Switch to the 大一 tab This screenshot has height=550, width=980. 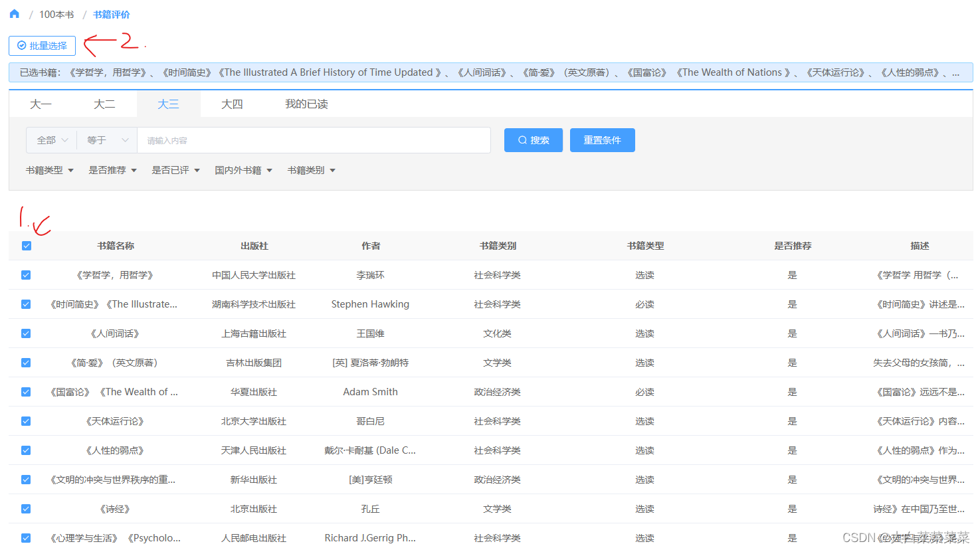point(41,104)
